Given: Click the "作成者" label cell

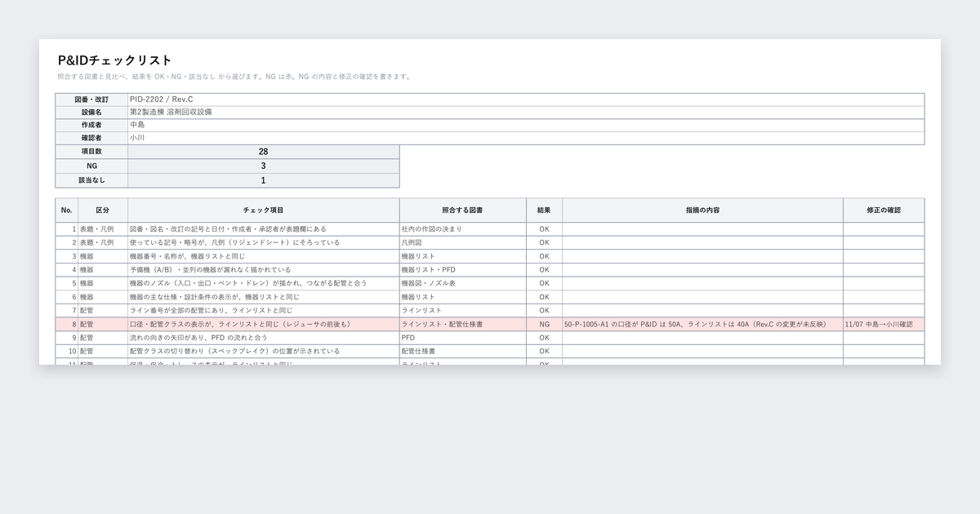Looking at the screenshot, I should (x=91, y=126).
